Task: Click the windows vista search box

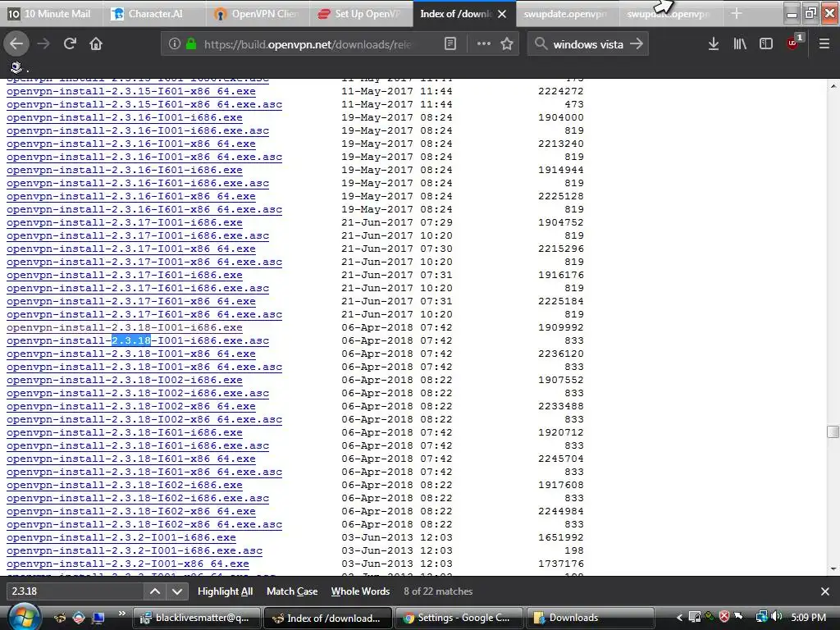Action: click(x=587, y=44)
